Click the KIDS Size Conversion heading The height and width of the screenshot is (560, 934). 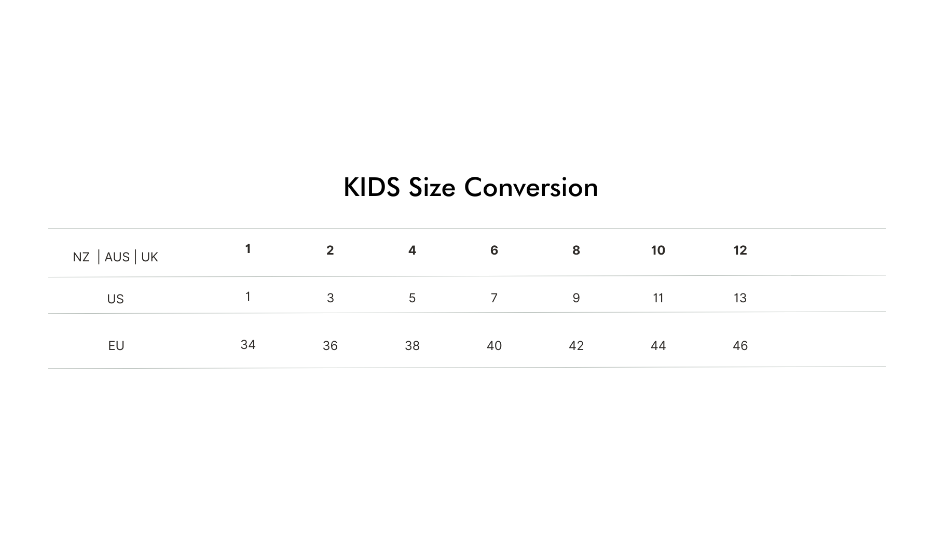point(471,187)
